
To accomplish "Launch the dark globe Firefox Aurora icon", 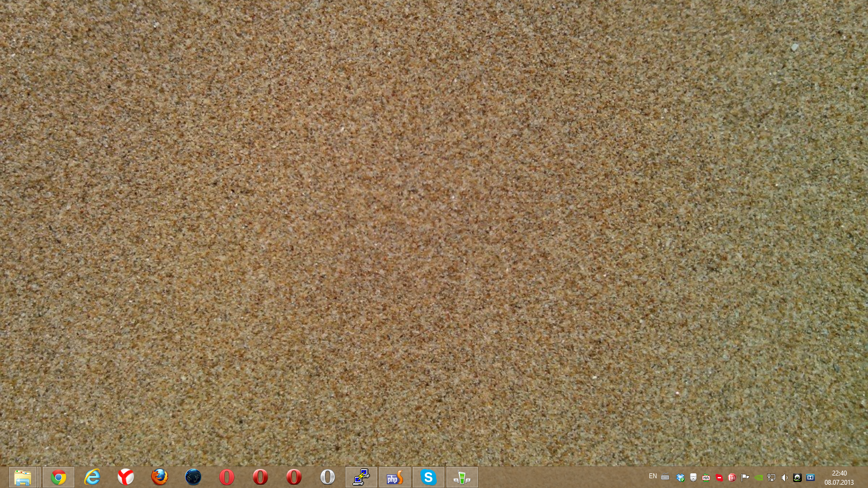I will click(193, 477).
